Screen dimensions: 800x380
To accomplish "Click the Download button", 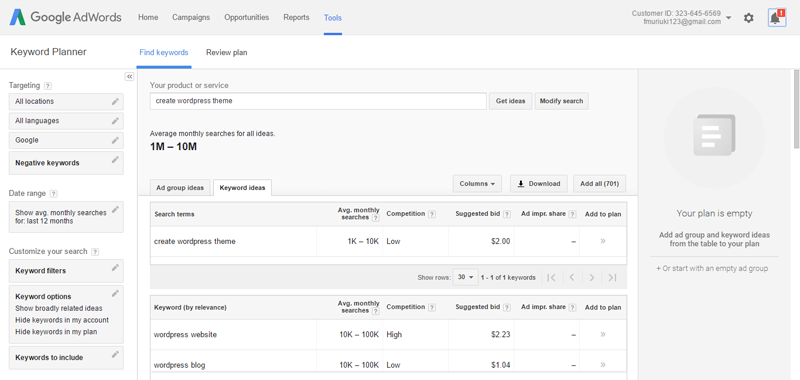I will coord(539,184).
